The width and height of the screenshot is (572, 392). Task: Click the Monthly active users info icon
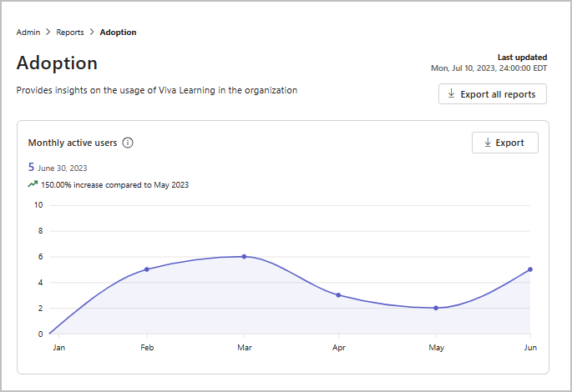point(128,143)
